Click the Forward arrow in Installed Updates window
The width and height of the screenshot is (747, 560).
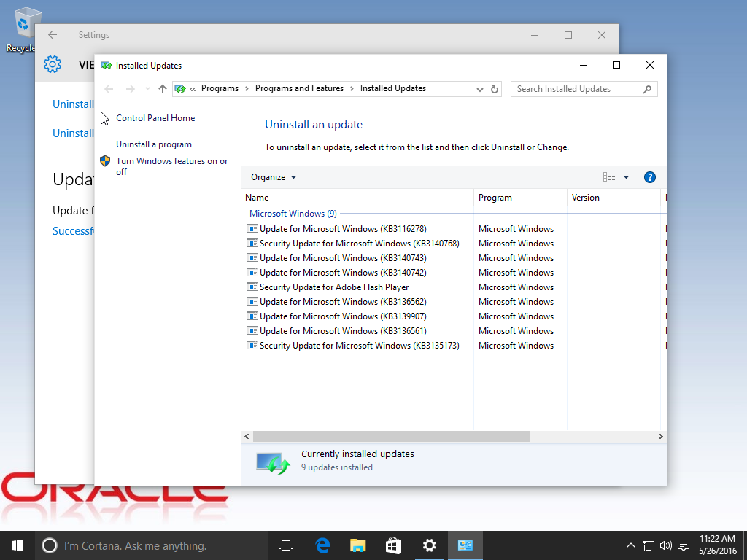coord(130,89)
